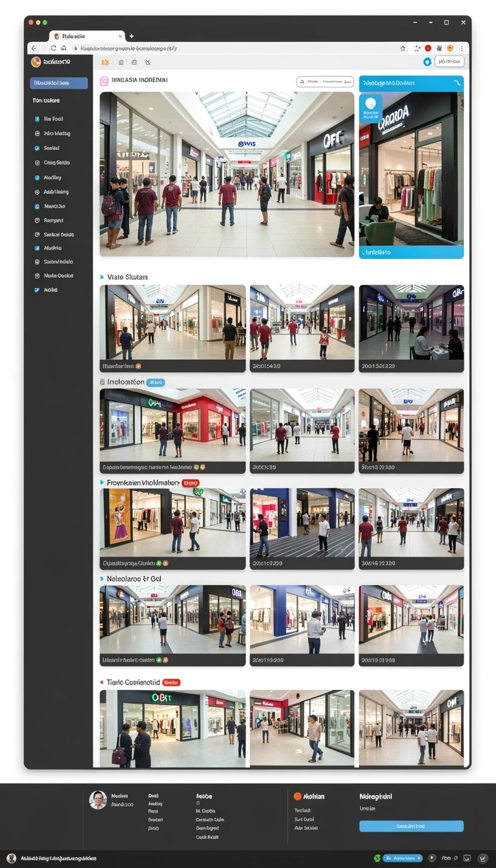Viewport: 496px width, 868px height.
Task: Toggle the first checked sidebar checkbox
Action: coord(37,119)
